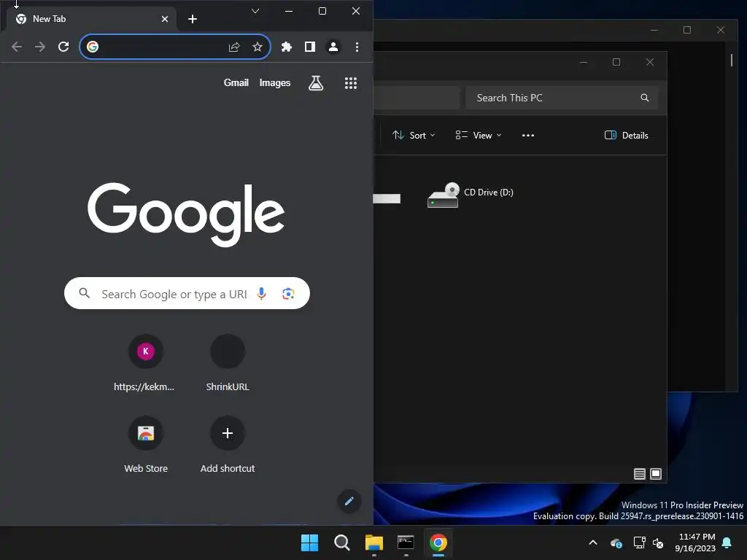747x560 pixels.
Task: Open taskbar Search
Action: pyautogui.click(x=342, y=542)
